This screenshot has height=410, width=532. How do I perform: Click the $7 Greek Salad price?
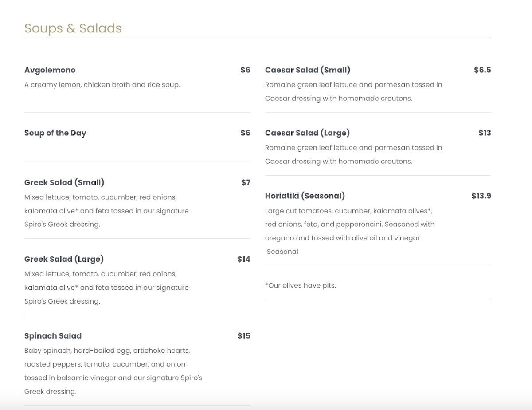[x=246, y=182]
